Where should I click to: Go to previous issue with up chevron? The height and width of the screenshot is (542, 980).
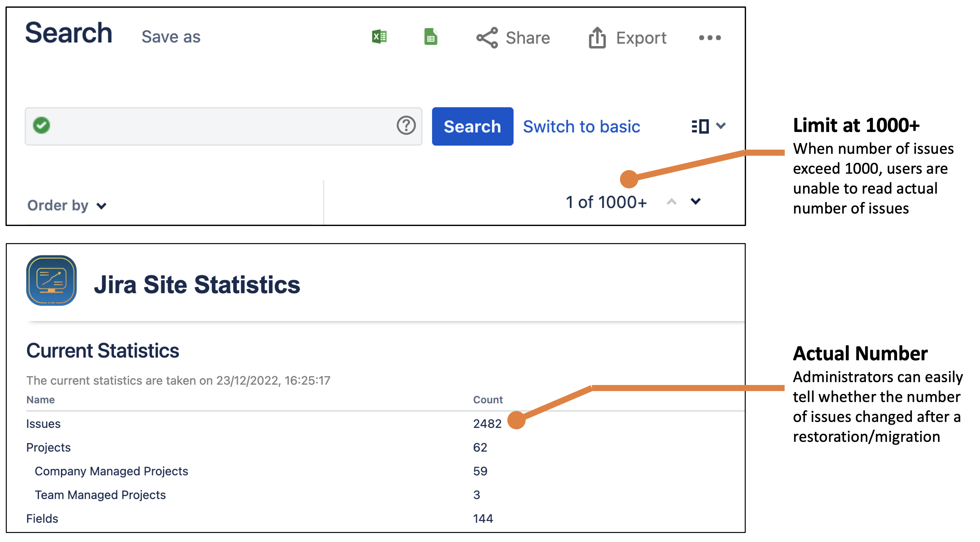pos(672,202)
